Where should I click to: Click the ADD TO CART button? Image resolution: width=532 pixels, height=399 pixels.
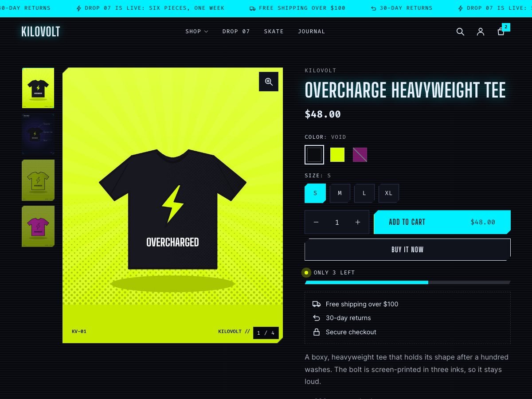(x=442, y=222)
